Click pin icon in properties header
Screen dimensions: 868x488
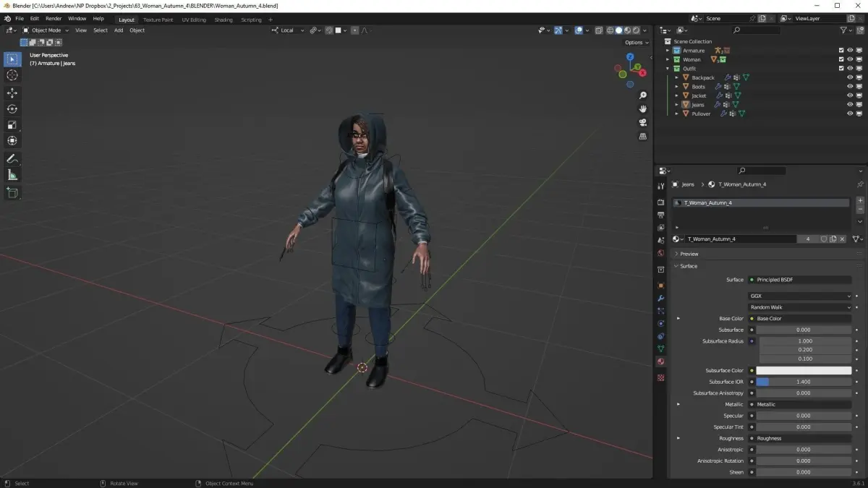click(859, 184)
